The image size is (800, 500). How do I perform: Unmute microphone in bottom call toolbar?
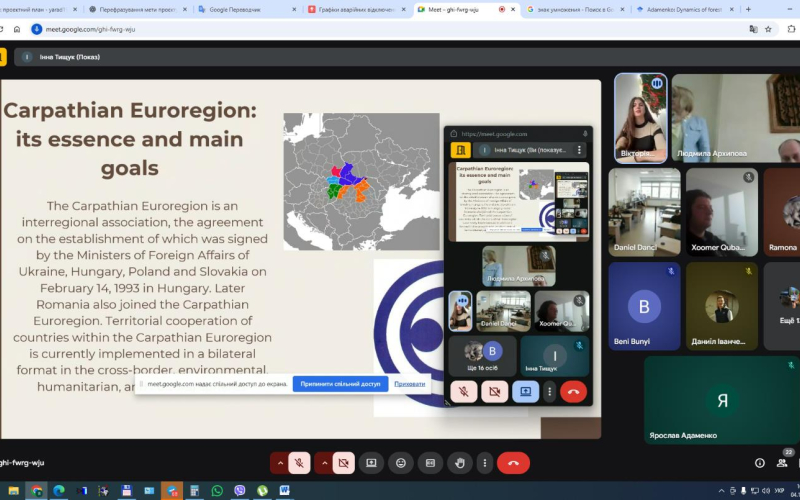click(x=298, y=463)
